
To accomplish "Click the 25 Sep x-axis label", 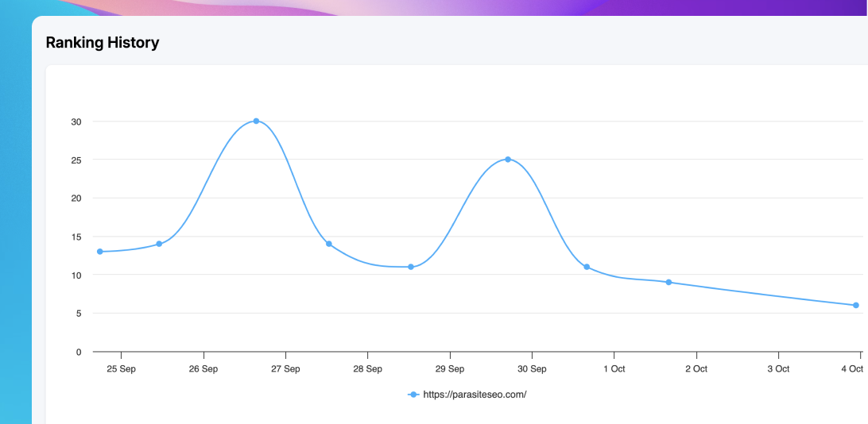I will 121,369.
